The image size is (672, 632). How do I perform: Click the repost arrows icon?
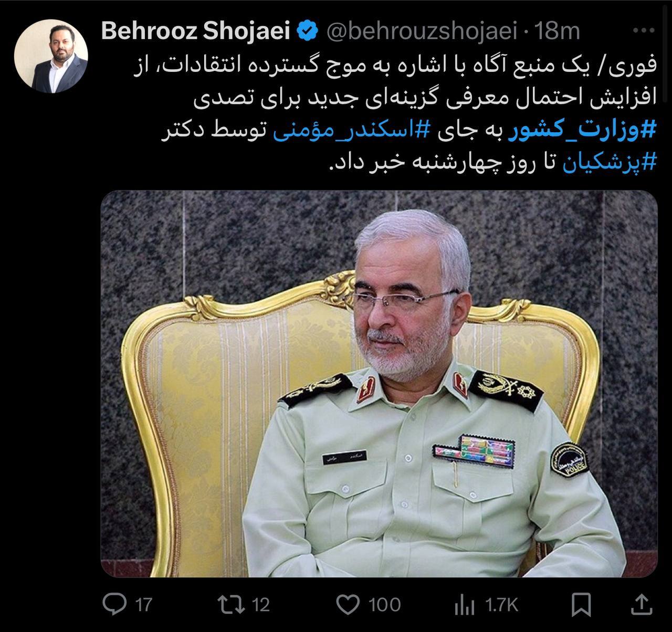tap(232, 605)
